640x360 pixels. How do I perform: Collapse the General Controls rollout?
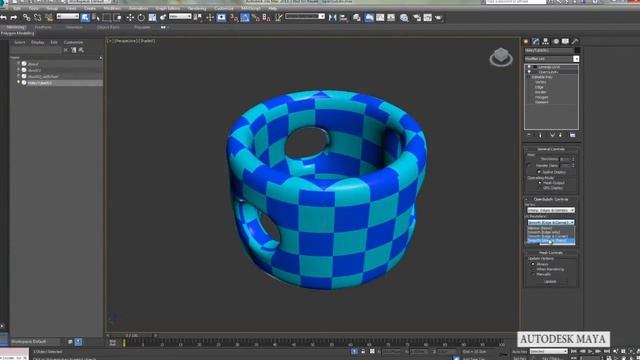click(x=551, y=149)
